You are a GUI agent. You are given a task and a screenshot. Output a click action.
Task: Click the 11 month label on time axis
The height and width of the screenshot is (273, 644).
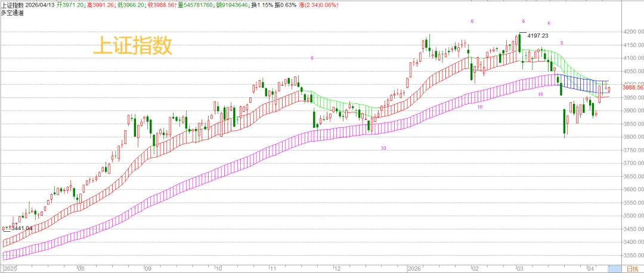(273, 268)
